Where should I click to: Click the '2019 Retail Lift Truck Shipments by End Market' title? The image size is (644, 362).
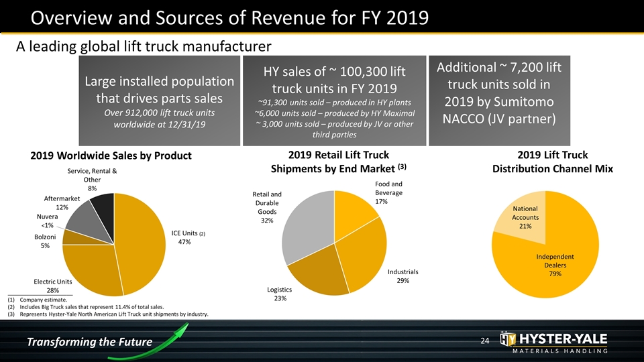click(x=338, y=162)
